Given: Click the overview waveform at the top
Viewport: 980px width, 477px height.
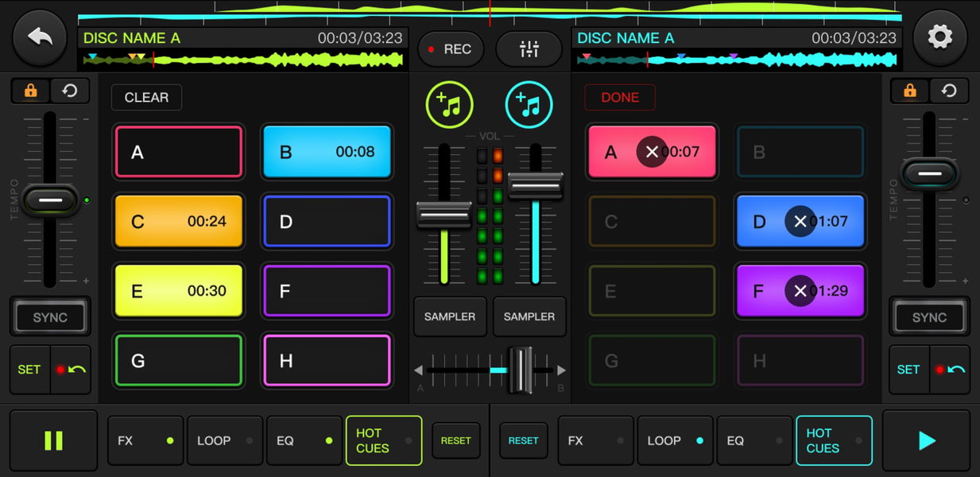Looking at the screenshot, I should (490, 13).
